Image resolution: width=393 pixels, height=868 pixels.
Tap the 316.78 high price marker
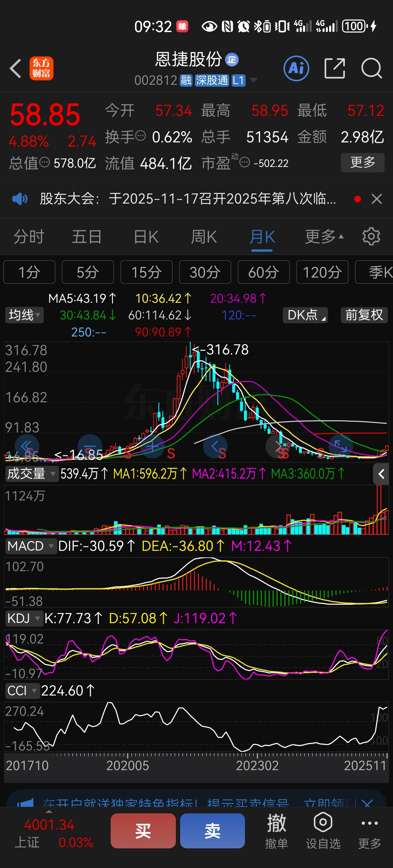coord(220,350)
